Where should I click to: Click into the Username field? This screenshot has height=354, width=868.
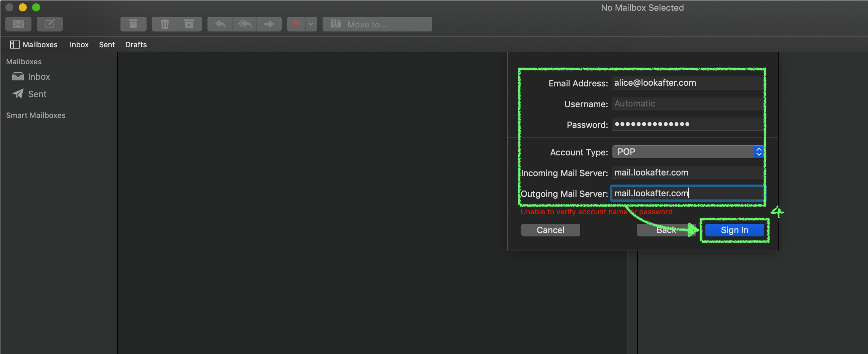tap(687, 103)
